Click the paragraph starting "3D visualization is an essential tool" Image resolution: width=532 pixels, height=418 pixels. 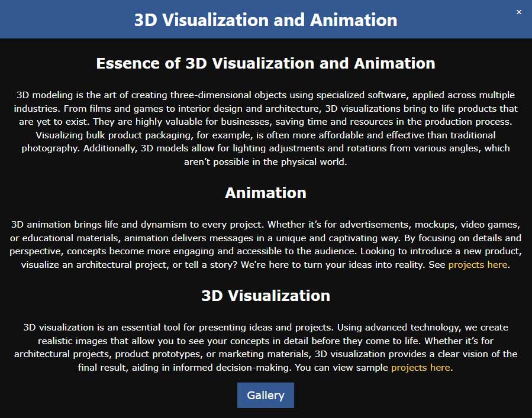(x=266, y=348)
